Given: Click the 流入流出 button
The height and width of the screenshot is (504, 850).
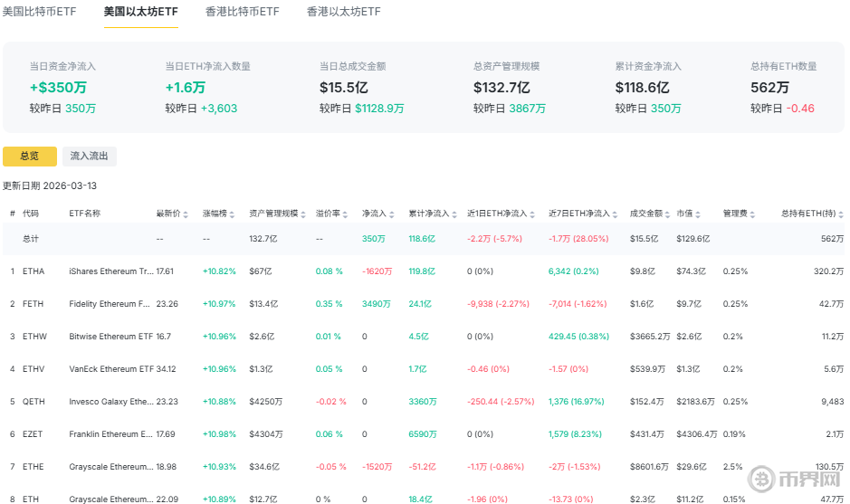Looking at the screenshot, I should [x=90, y=156].
